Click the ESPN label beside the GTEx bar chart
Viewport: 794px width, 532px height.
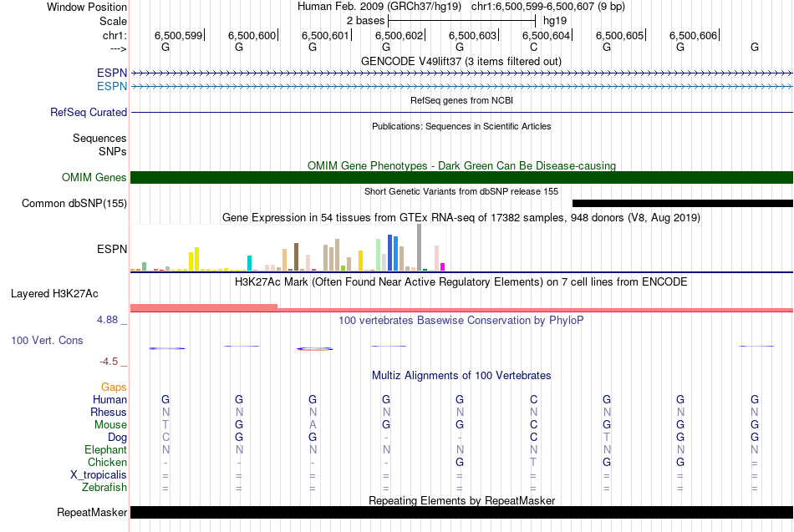click(x=112, y=249)
